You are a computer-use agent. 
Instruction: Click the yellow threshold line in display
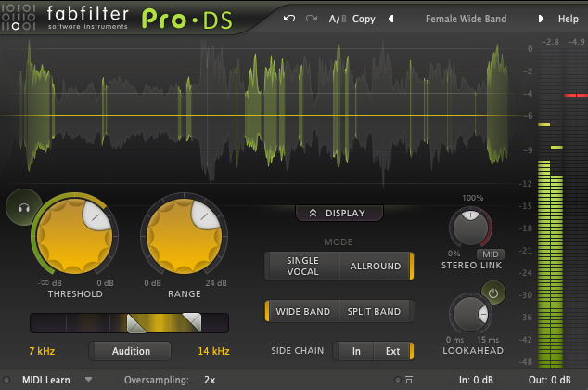click(261, 116)
